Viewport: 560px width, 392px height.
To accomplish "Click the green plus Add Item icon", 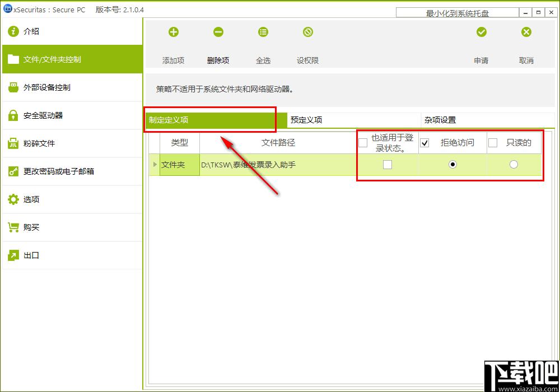I will pos(174,32).
